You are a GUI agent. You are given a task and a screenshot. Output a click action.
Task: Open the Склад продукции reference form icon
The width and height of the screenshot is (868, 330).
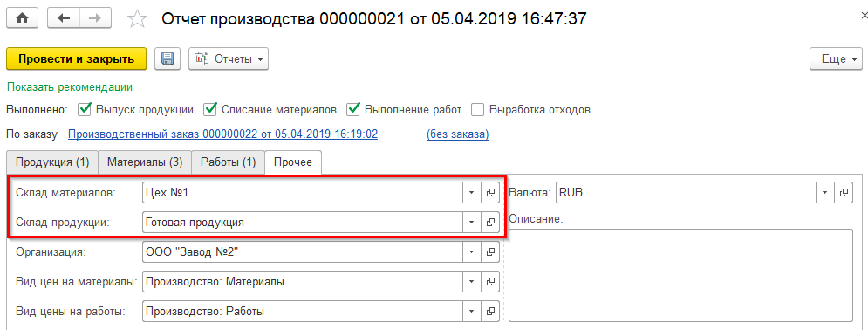(x=490, y=222)
